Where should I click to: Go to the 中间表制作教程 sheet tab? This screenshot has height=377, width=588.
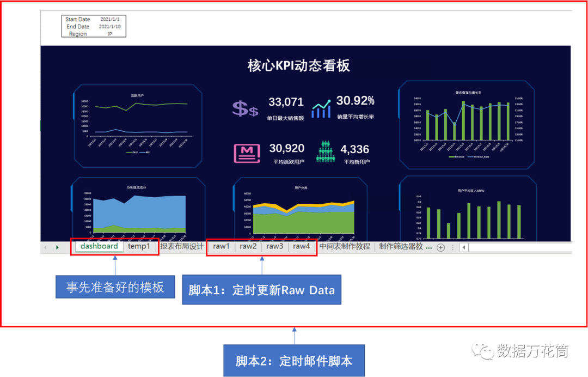[345, 246]
